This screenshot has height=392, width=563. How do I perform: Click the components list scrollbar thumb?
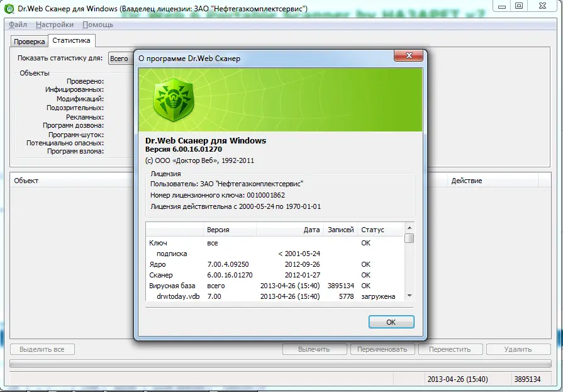click(x=410, y=238)
